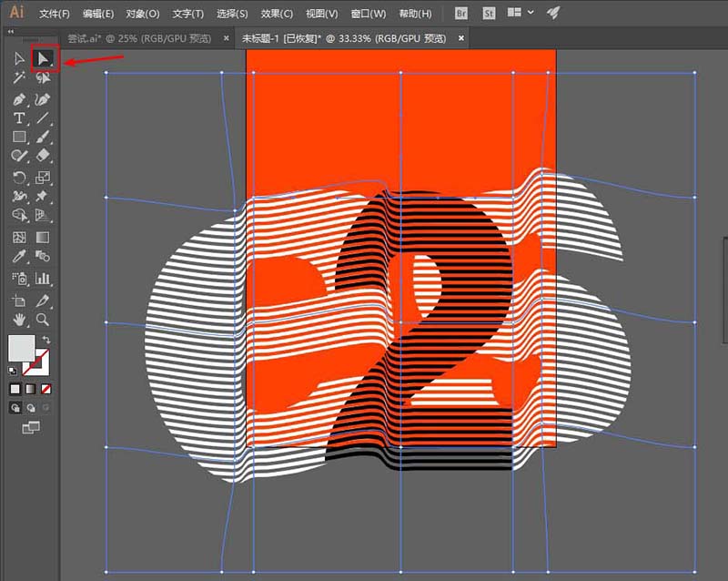Change screen mode button
The image size is (728, 581).
point(31,427)
